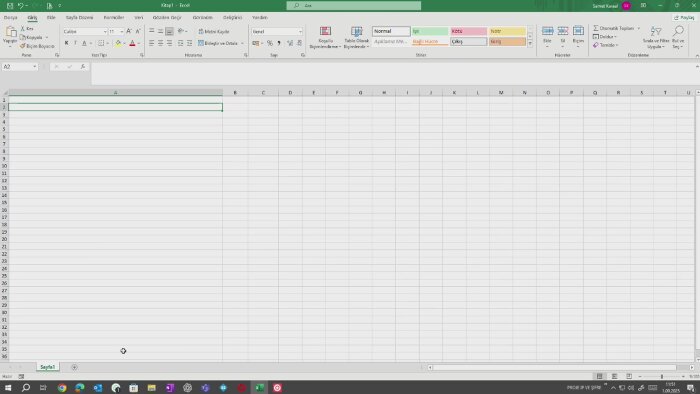Open Sırala ve Filtre Uygula
This screenshot has height=394, width=700.
(x=656, y=37)
